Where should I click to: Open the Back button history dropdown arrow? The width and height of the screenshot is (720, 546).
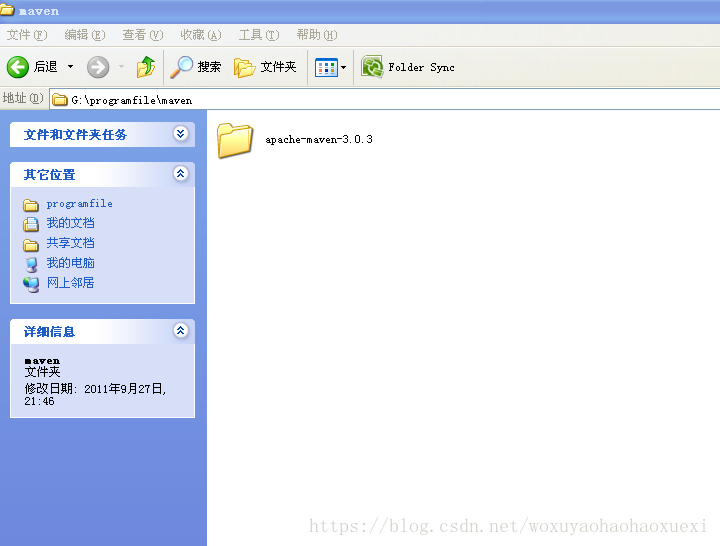click(x=70, y=67)
